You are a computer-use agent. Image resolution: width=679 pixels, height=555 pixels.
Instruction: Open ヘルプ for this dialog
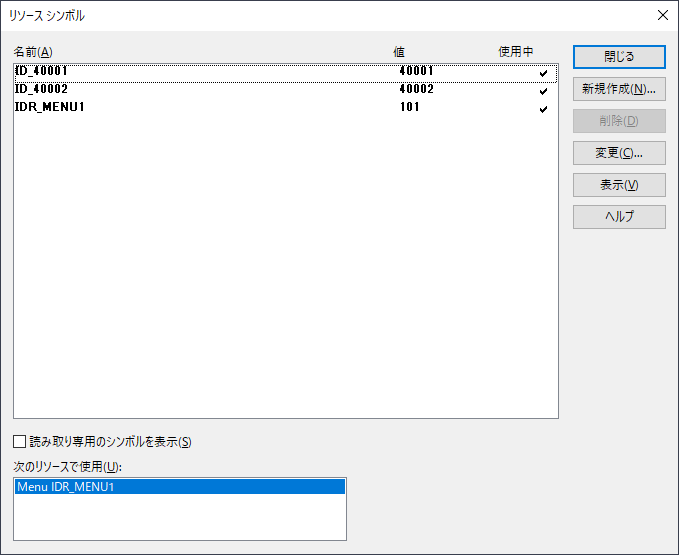(618, 217)
